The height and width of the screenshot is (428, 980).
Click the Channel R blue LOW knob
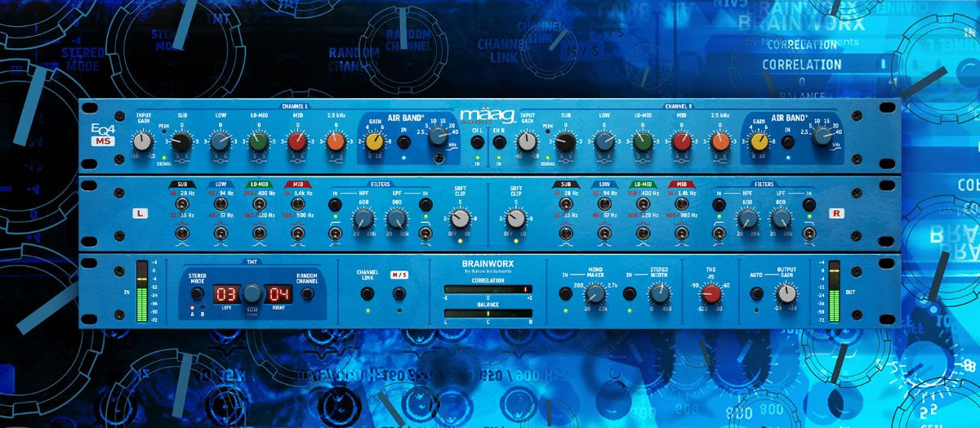(604, 142)
